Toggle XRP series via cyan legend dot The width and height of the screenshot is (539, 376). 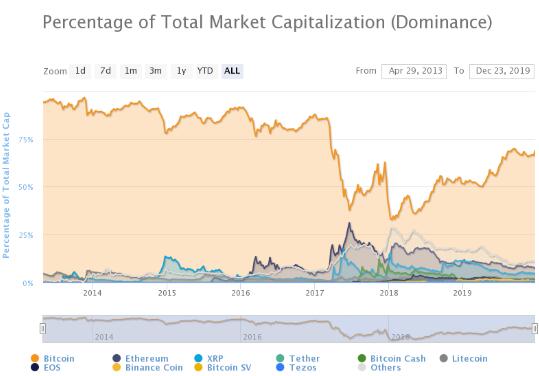198,358
